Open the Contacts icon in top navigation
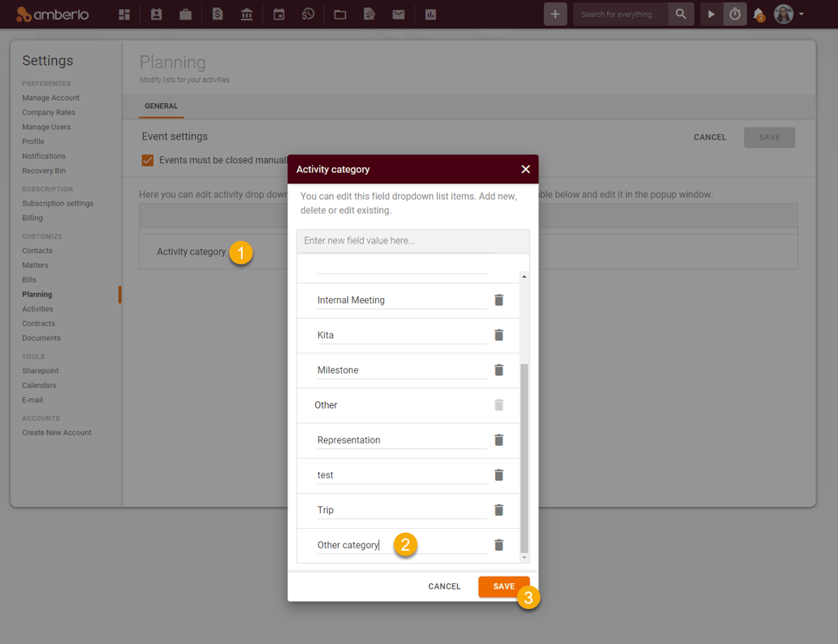 tap(156, 14)
